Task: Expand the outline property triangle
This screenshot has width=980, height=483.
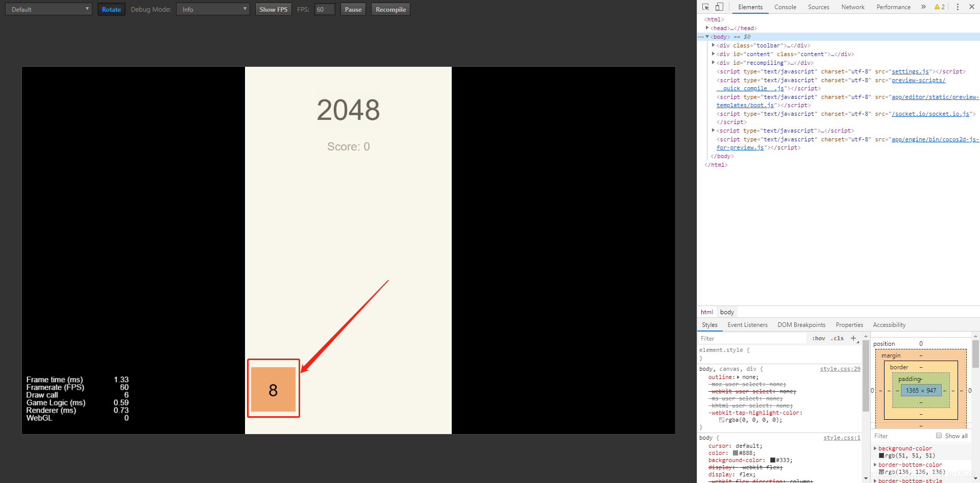Action: (x=738, y=377)
